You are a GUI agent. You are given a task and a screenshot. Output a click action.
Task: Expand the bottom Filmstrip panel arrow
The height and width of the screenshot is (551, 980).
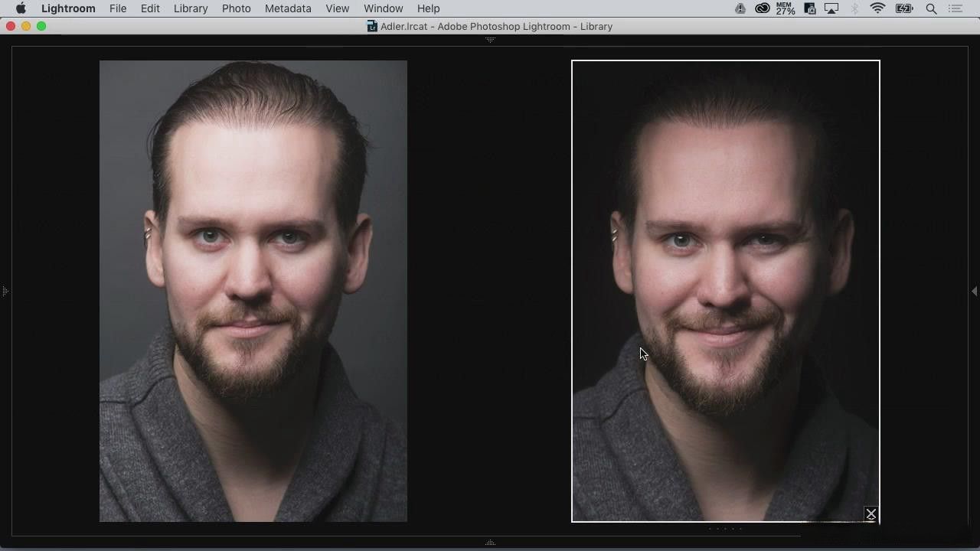[x=490, y=543]
